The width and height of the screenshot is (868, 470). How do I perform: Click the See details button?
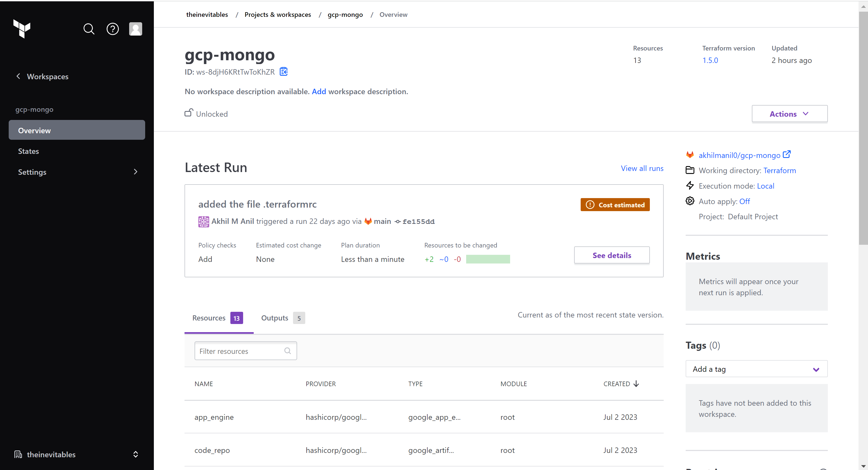click(x=612, y=255)
